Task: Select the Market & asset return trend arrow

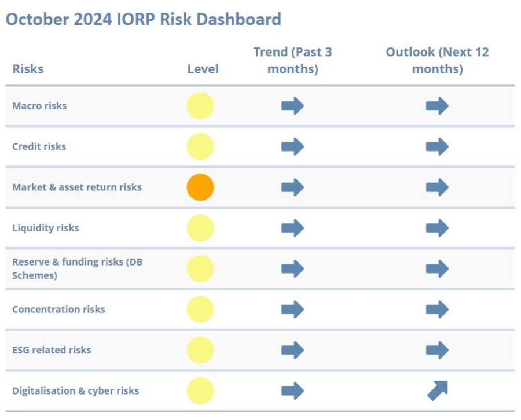Action: click(x=292, y=187)
